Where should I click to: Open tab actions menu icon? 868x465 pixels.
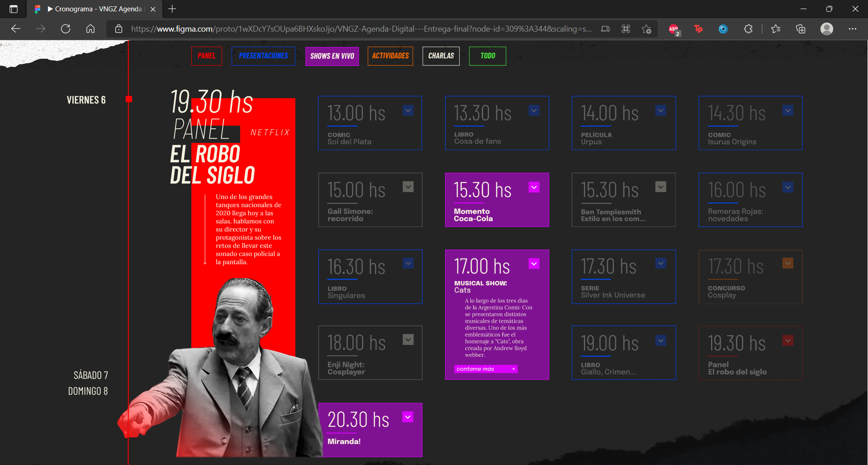[x=14, y=9]
